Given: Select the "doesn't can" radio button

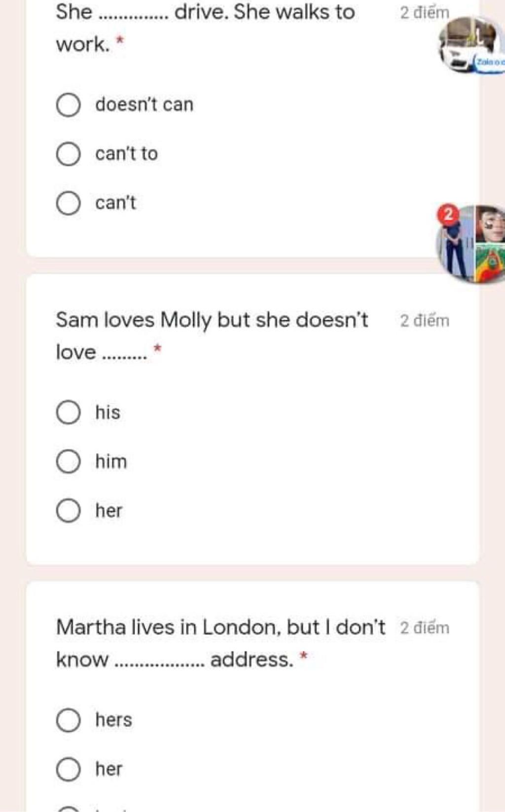Looking at the screenshot, I should click(x=69, y=105).
